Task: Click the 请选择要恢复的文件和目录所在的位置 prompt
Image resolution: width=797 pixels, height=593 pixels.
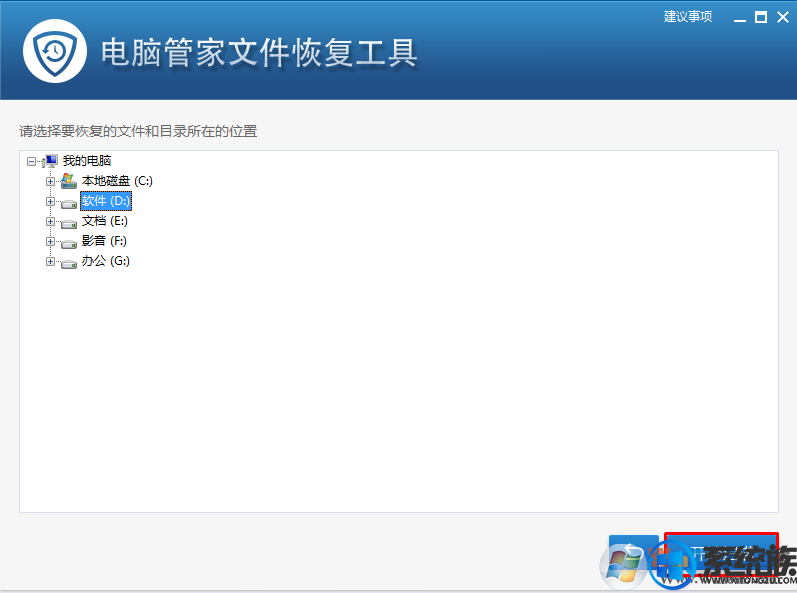Action: pyautogui.click(x=138, y=131)
